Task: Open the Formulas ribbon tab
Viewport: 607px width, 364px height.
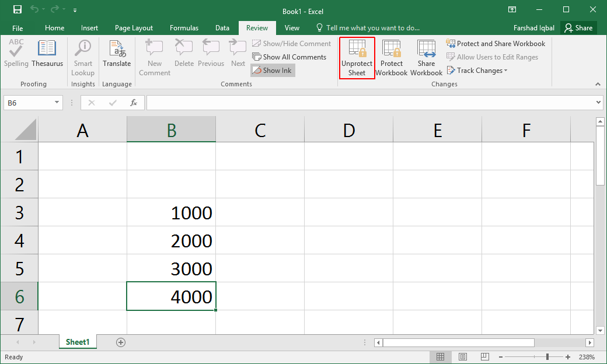Action: pos(184,28)
